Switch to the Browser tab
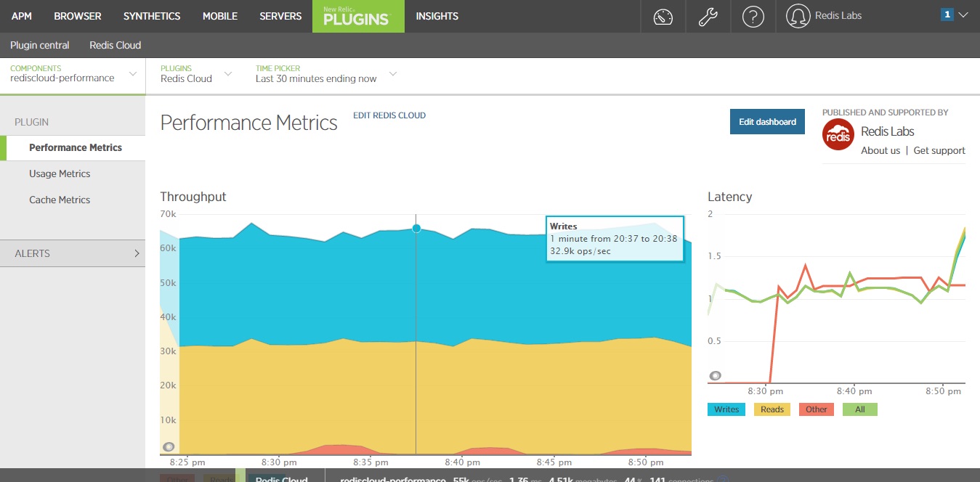The image size is (980, 482). point(78,16)
